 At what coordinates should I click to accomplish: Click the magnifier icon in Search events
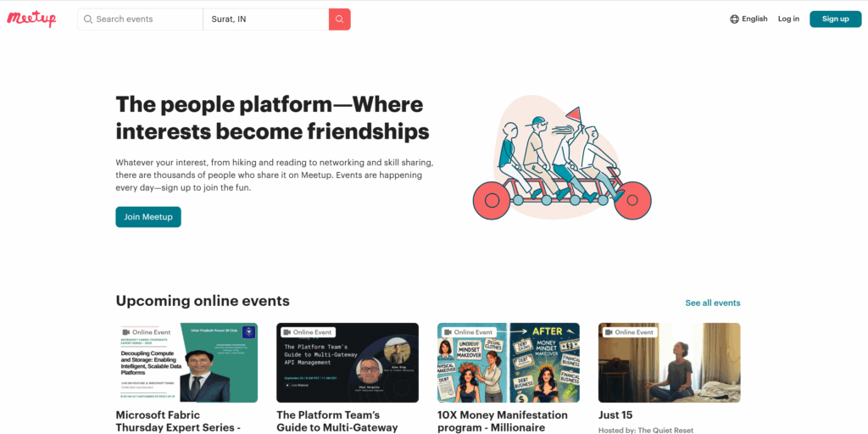[x=88, y=19]
